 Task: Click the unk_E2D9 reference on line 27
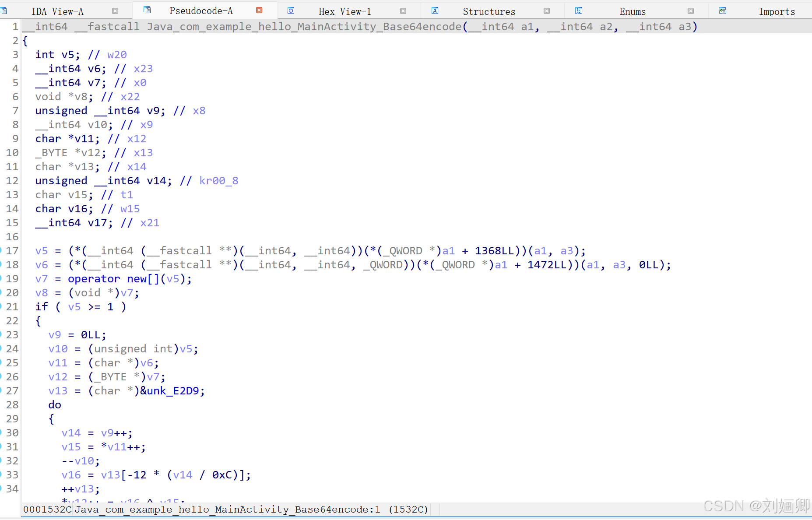(173, 390)
